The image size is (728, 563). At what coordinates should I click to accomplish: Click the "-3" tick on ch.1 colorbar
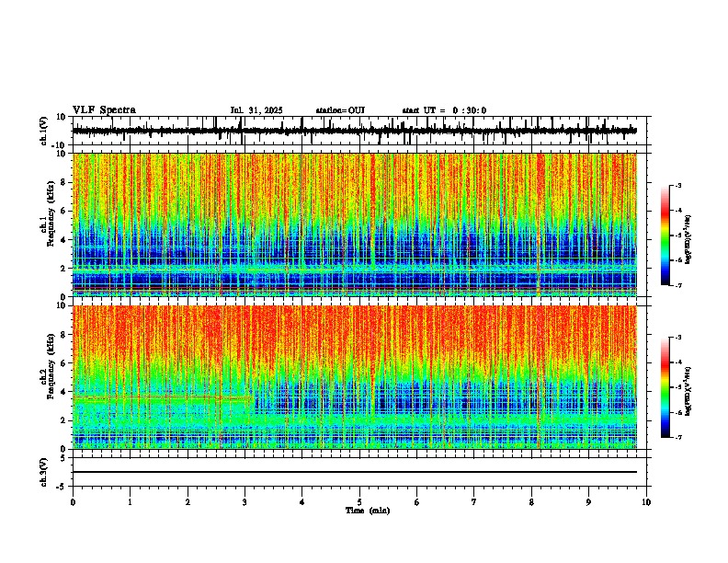coord(678,186)
